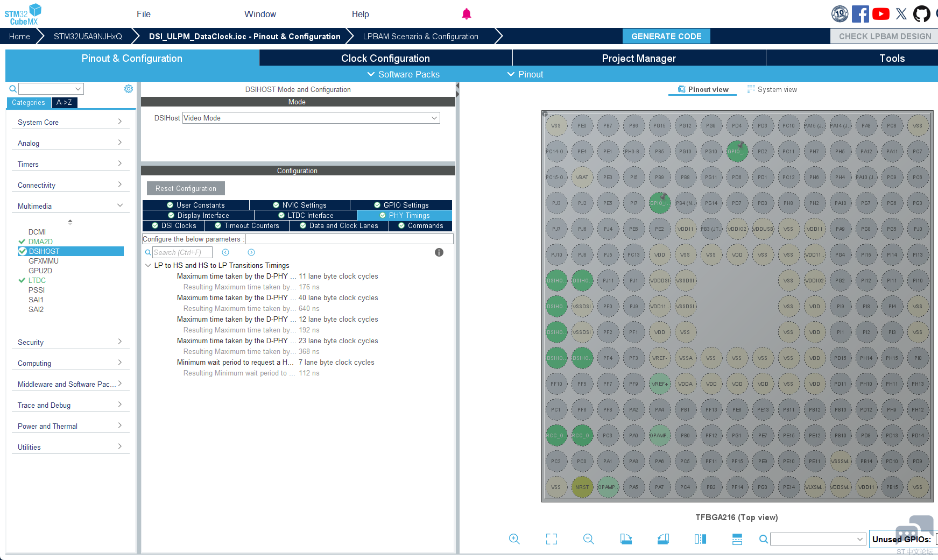Image resolution: width=938 pixels, height=560 pixels.
Task: Zoom in on the pinout
Action: (514, 539)
